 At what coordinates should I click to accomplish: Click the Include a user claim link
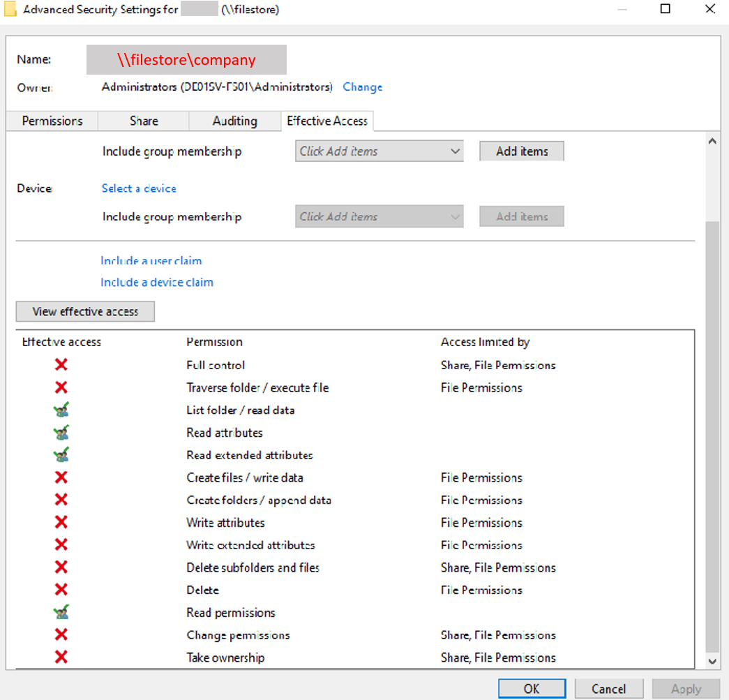pyautogui.click(x=151, y=261)
